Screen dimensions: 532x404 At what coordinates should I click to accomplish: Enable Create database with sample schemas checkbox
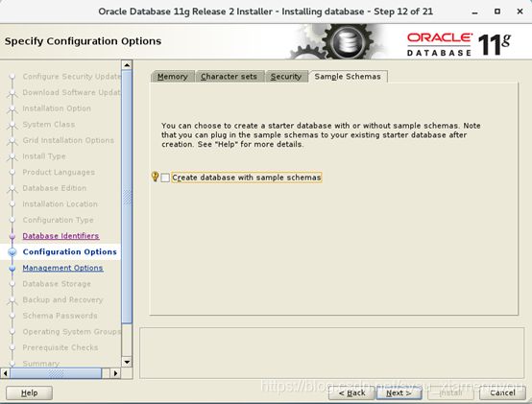click(165, 178)
